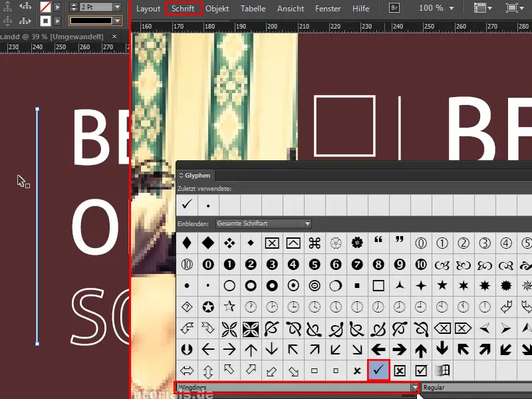Close the .indd document tab
Viewport: 532px width, 399px height.
[x=114, y=36]
